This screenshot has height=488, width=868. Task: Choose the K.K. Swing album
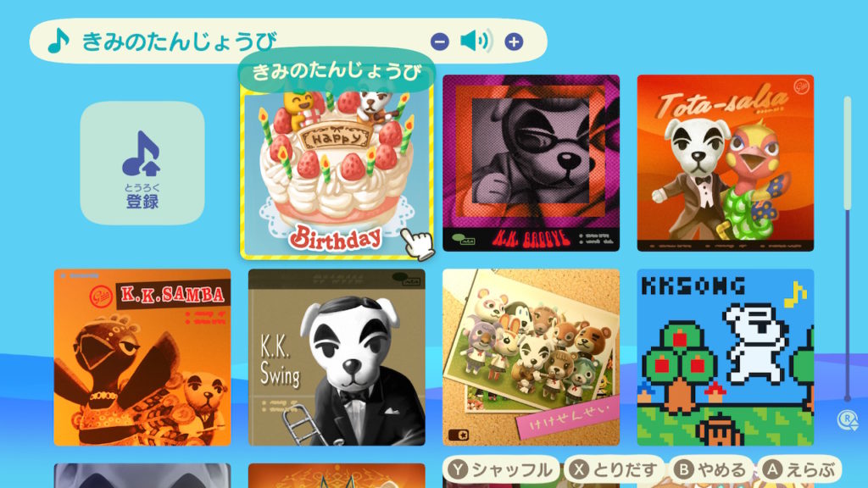[337, 358]
